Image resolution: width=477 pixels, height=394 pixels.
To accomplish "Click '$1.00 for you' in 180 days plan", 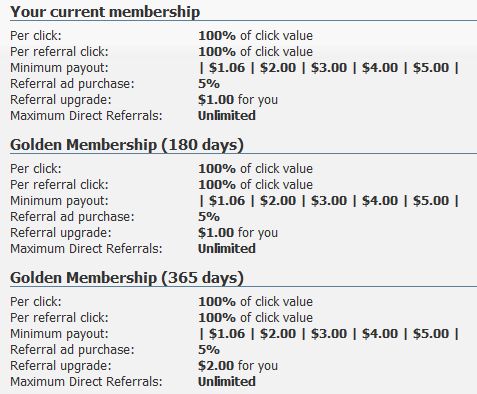I will tap(238, 233).
